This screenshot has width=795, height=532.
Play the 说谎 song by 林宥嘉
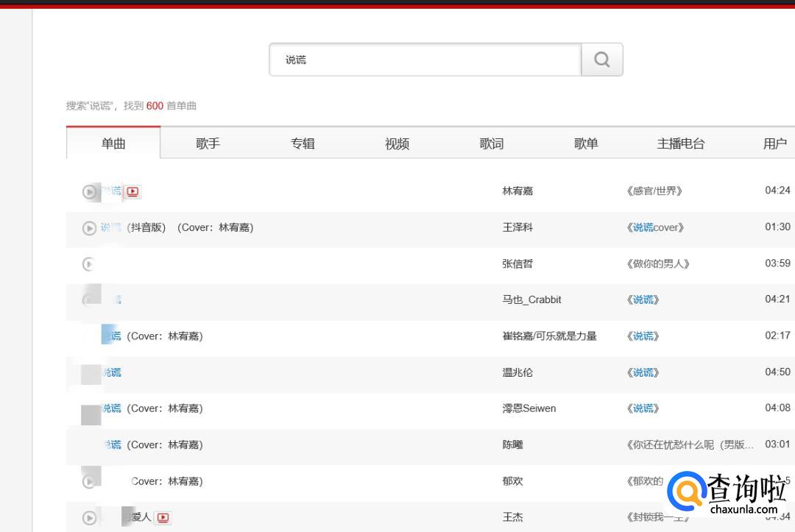[x=89, y=192]
